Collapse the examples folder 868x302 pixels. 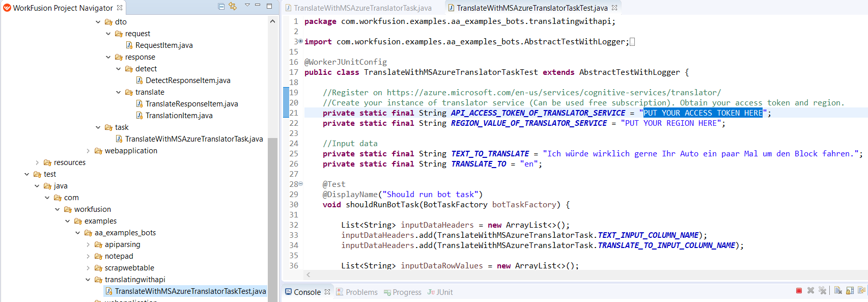point(68,221)
